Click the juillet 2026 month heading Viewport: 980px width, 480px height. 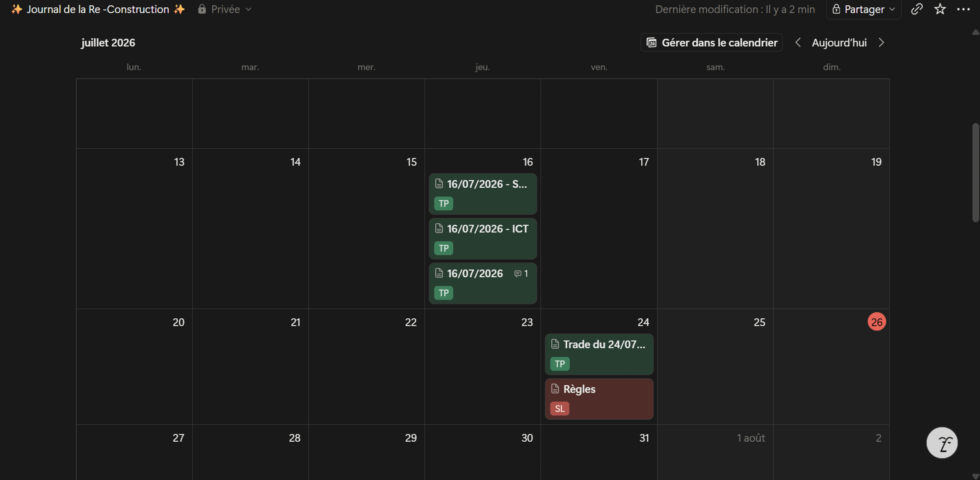click(x=108, y=43)
